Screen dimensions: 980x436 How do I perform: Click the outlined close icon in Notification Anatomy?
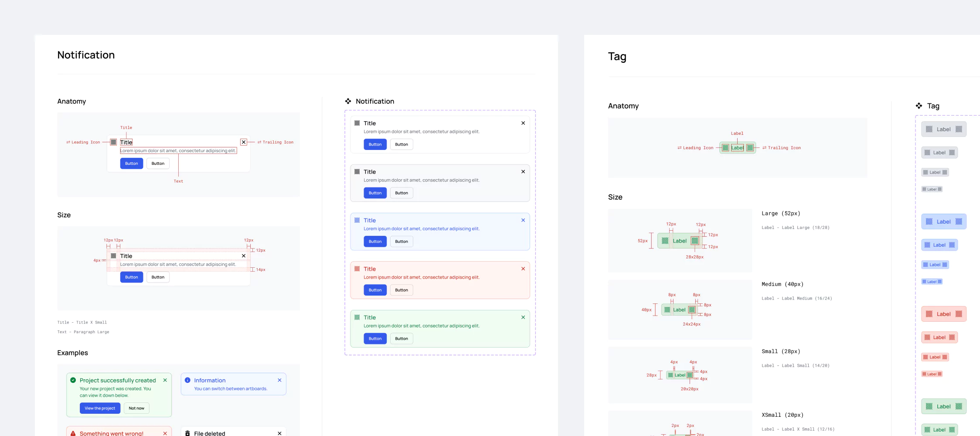coord(244,142)
